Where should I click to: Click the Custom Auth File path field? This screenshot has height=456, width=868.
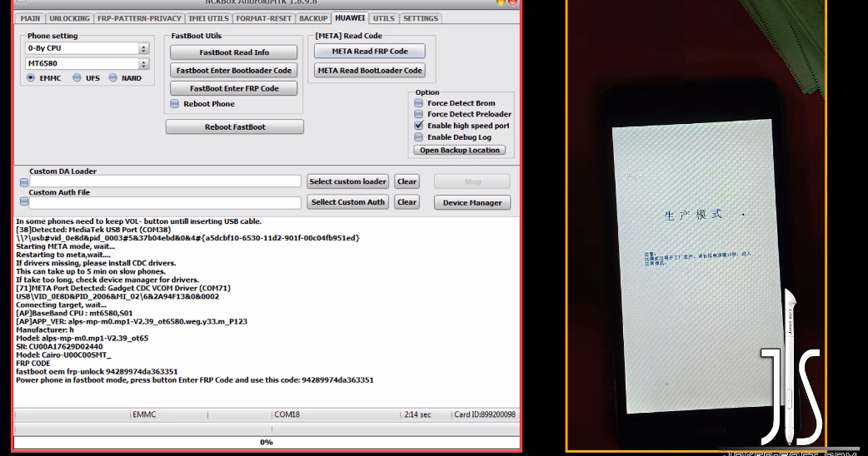[165, 202]
